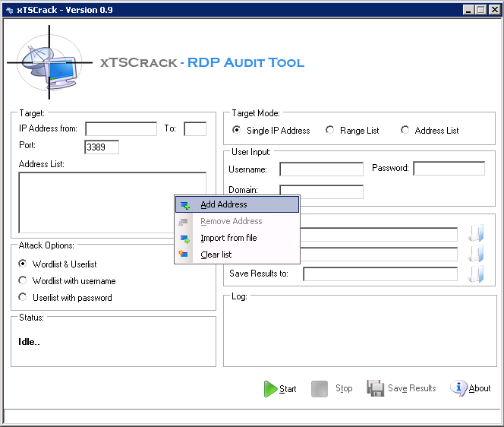This screenshot has height=427, width=504.
Task: Click the Save Results button label
Action: pyautogui.click(x=411, y=388)
